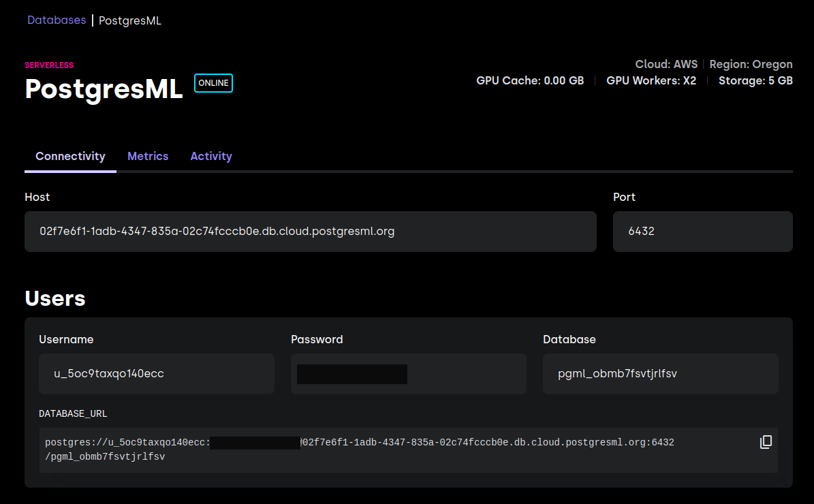814x504 pixels.
Task: Click the Database name field pgml_obmb7fsvtjrlfsv
Action: tap(660, 374)
